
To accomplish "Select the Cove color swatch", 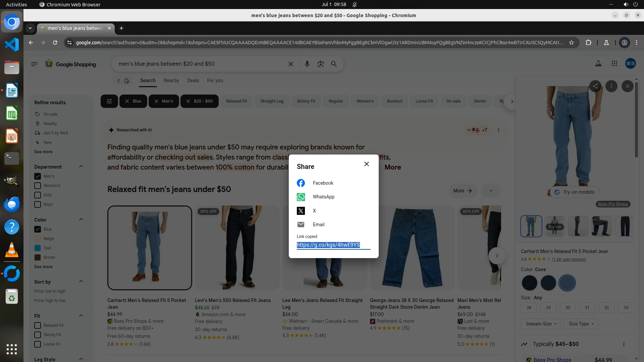I will coord(567,283).
